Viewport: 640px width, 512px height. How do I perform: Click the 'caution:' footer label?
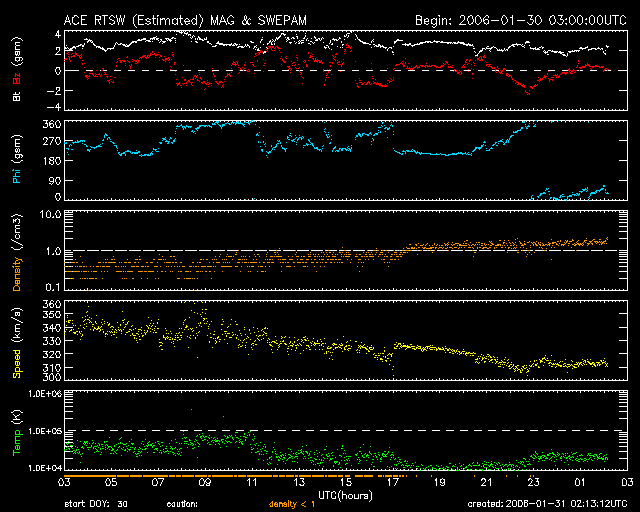pos(182,504)
